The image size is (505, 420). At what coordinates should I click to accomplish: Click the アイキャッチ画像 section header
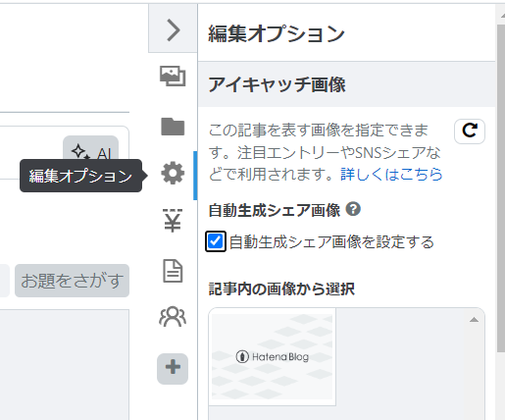pyautogui.click(x=347, y=84)
